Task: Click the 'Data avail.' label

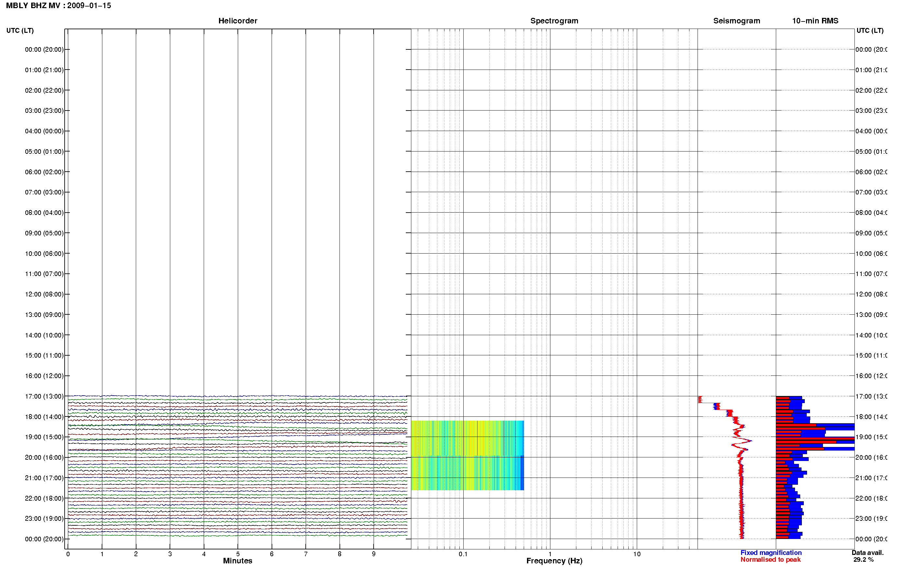Action: pos(867,553)
